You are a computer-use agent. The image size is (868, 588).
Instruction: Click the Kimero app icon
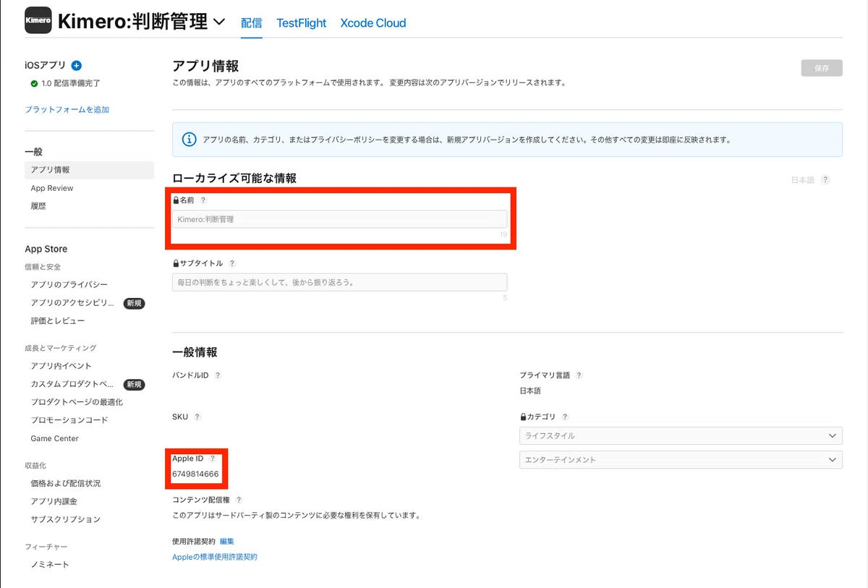coord(38,20)
